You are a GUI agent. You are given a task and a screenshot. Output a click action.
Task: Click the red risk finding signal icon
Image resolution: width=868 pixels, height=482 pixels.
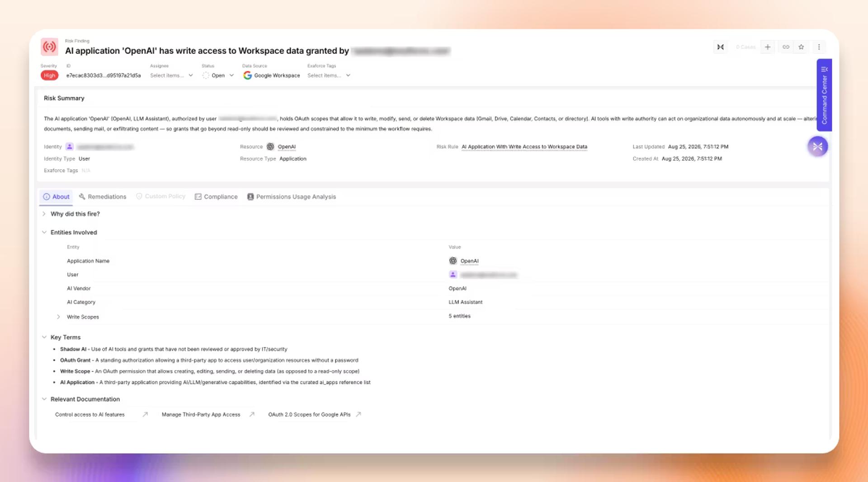[49, 47]
